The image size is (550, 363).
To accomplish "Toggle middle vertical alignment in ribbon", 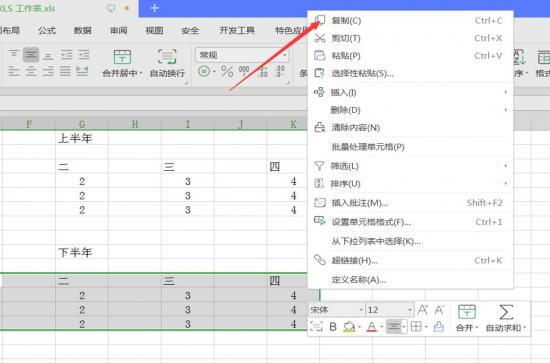I will [x=31, y=55].
